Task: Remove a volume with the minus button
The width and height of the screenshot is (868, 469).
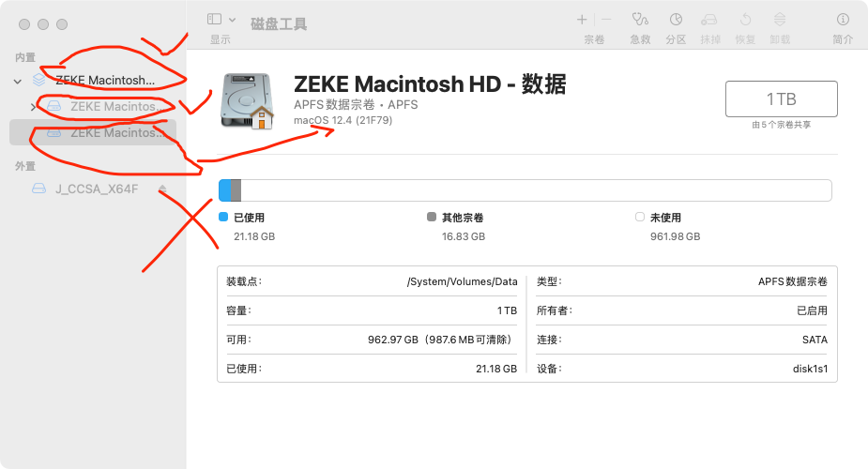Action: point(607,20)
